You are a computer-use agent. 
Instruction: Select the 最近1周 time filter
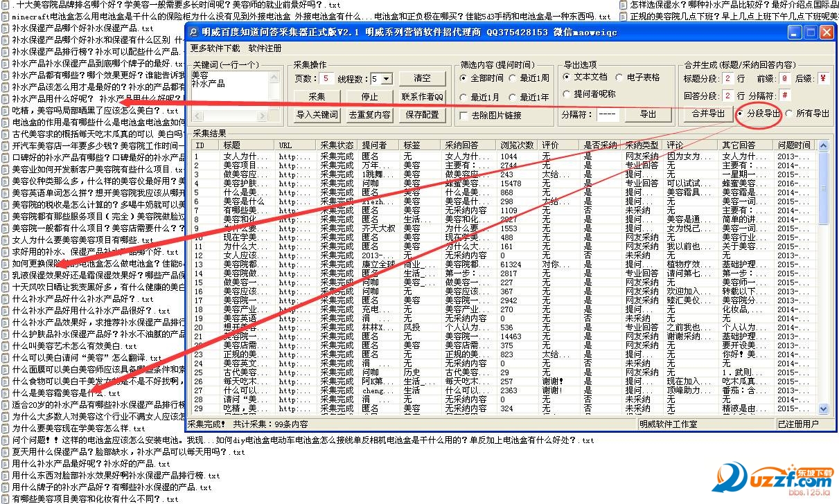[513, 78]
